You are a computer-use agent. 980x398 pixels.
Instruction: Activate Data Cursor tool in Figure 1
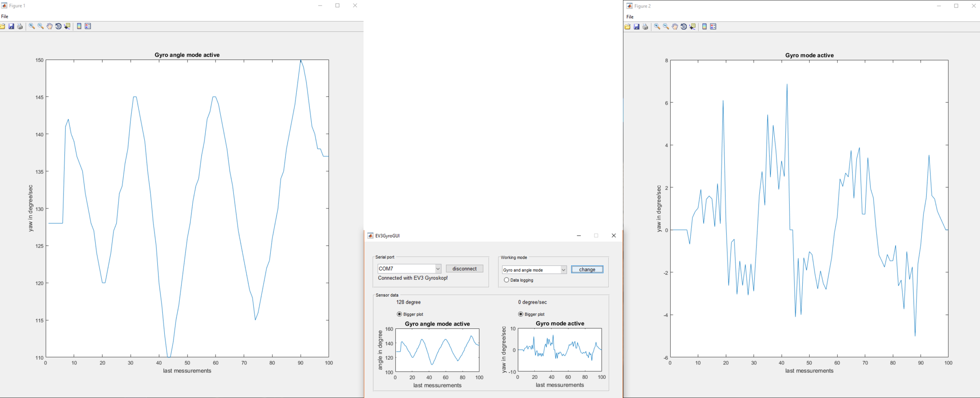(x=68, y=26)
